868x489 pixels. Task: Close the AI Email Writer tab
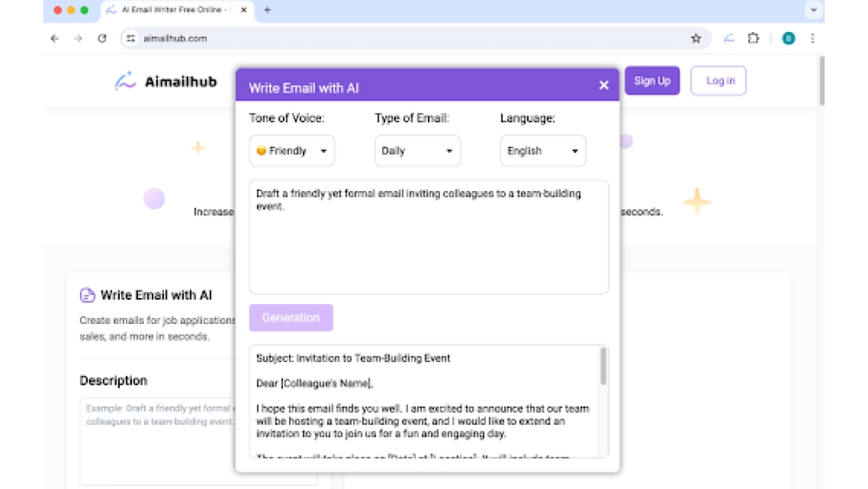point(244,10)
